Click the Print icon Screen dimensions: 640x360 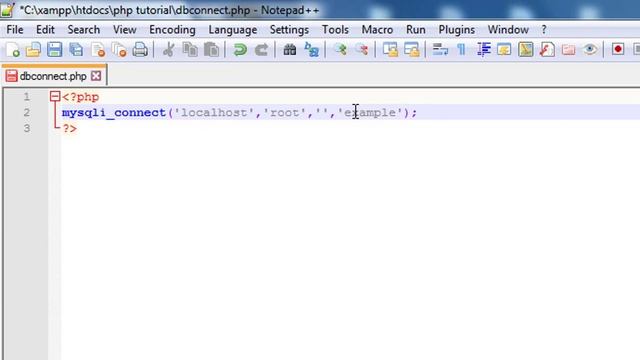(x=140, y=50)
